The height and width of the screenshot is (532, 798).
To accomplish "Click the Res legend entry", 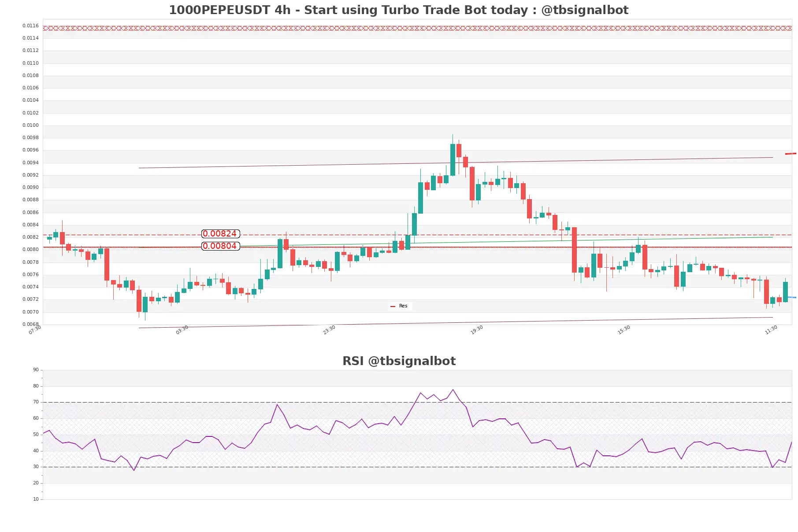I will [x=399, y=306].
